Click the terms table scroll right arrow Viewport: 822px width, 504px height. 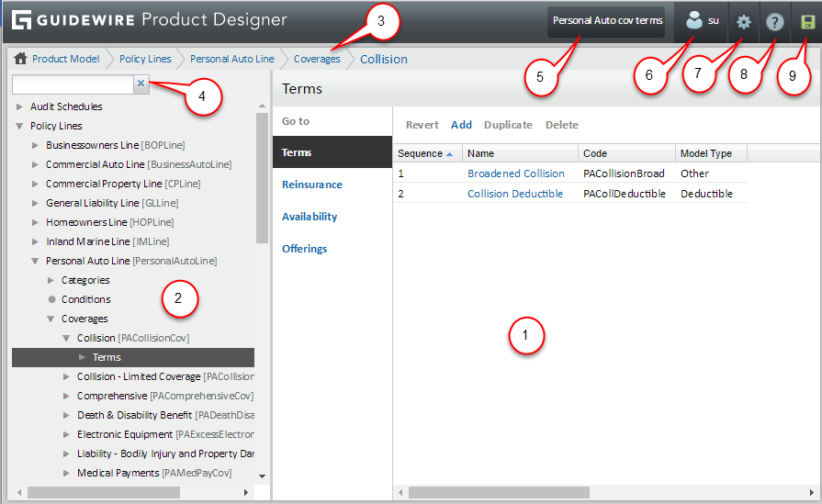tap(812, 492)
